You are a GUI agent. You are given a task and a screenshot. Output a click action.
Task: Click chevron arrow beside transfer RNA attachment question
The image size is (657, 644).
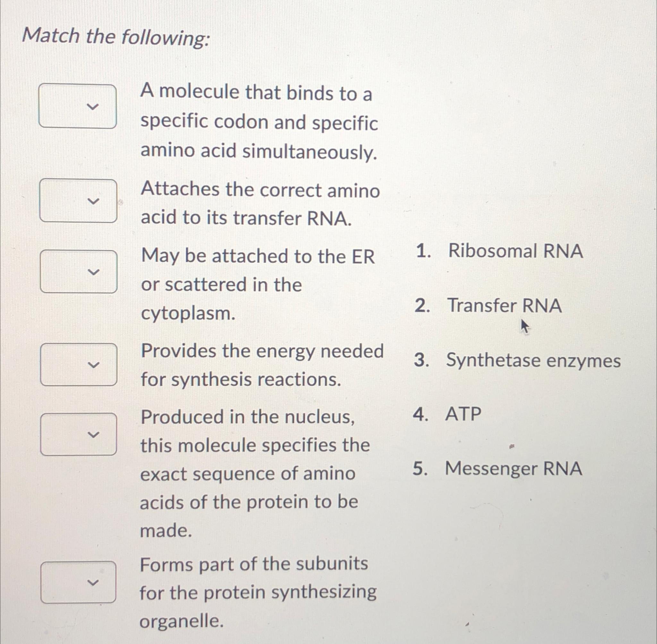pos(93,201)
